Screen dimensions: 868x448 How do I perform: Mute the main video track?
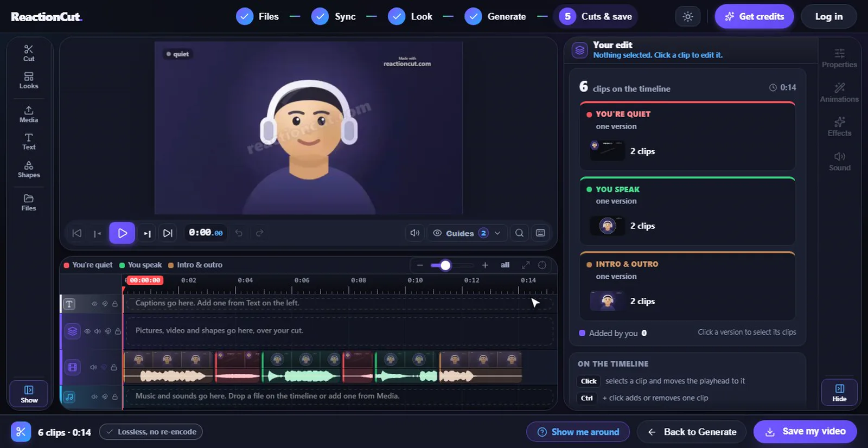[93, 367]
